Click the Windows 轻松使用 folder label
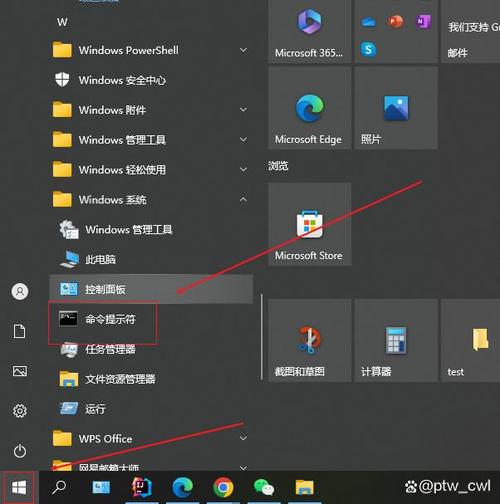The height and width of the screenshot is (504, 500). tap(122, 170)
